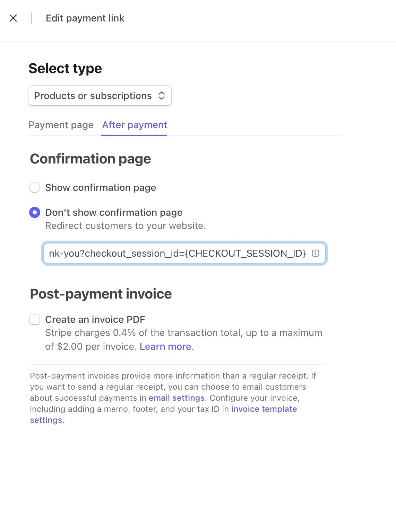Click the Post-payment invoice heading
The height and width of the screenshot is (532, 396).
point(101,294)
